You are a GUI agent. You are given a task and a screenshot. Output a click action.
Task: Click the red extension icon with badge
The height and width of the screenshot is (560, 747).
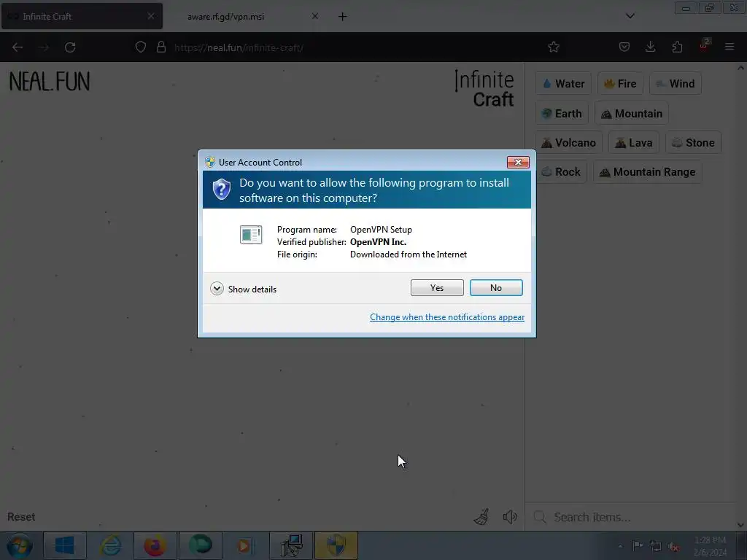pos(704,46)
